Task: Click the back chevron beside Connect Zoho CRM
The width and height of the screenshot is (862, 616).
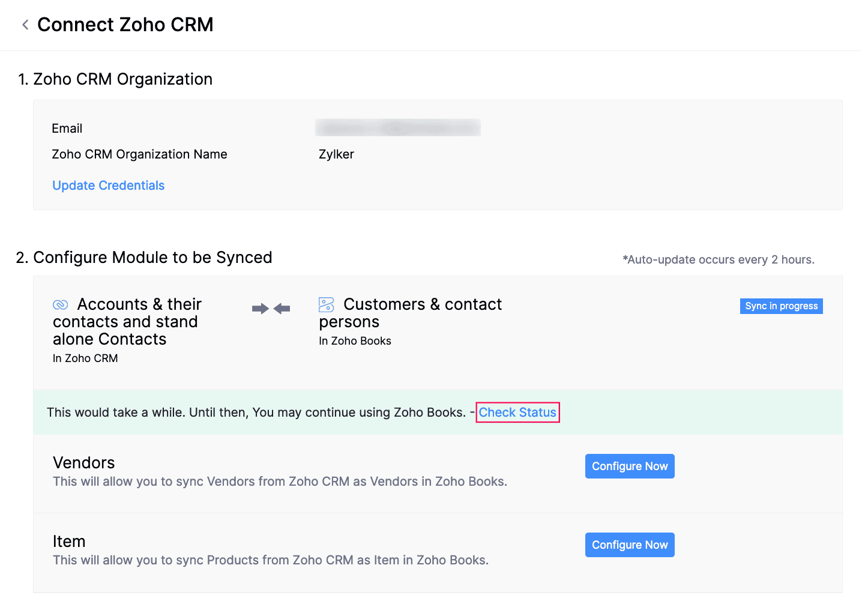Action: click(25, 24)
